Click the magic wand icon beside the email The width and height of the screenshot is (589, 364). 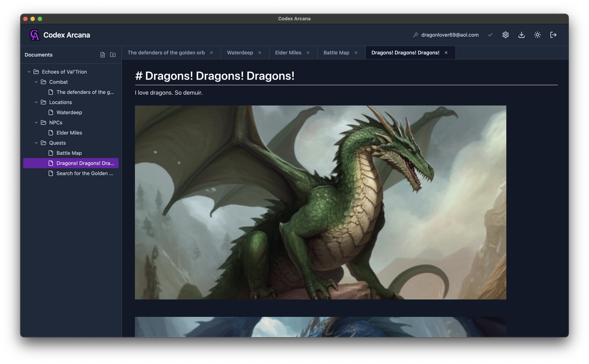pyautogui.click(x=416, y=34)
